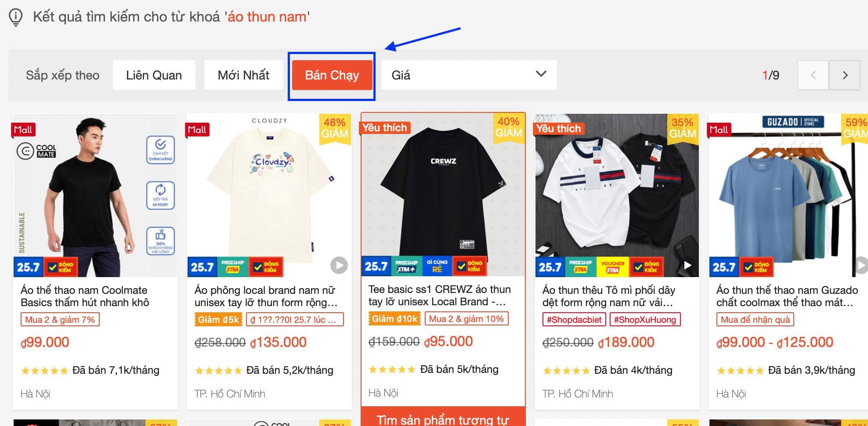
Task: Click Đồng kiểm badge on Guzado card
Action: [x=756, y=267]
